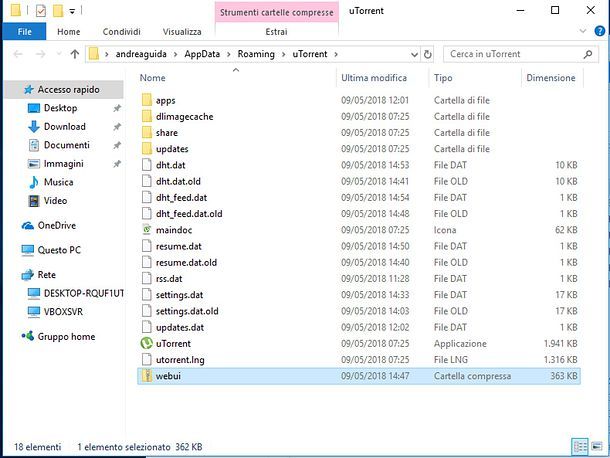
Task: Expand the address bar history dropdown
Action: 414,54
